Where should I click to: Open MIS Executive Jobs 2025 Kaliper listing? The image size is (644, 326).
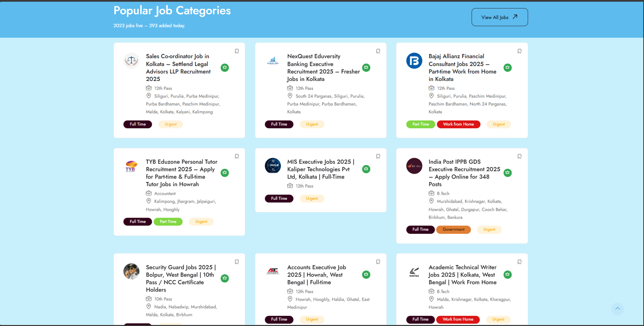click(320, 169)
